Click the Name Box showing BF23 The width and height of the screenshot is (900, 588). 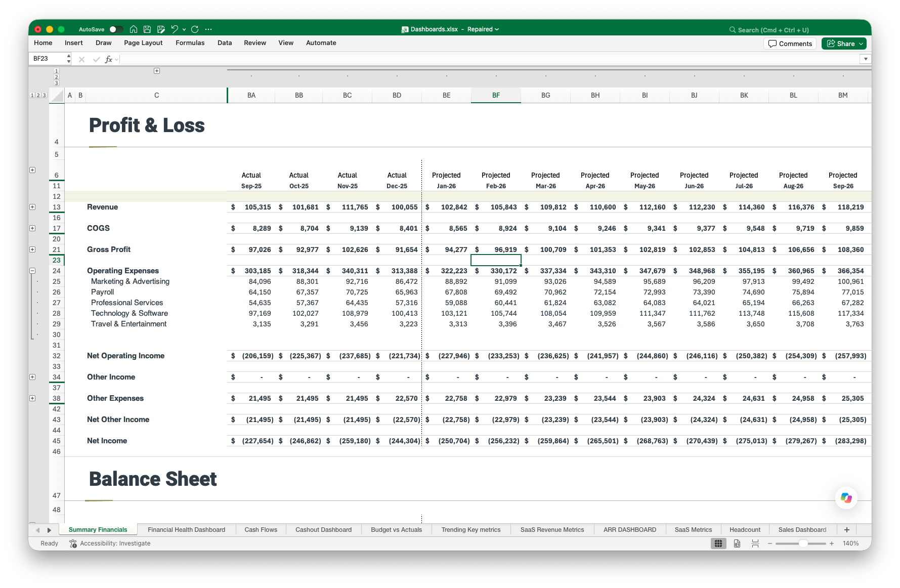point(47,59)
